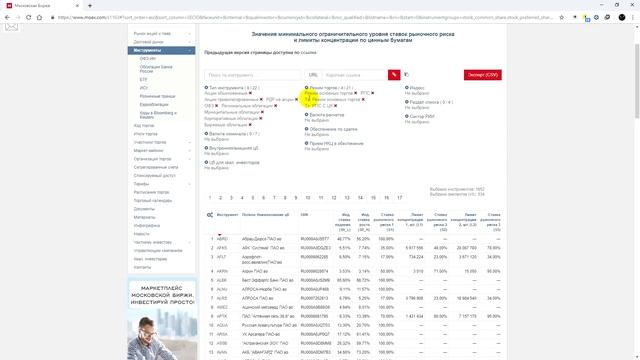This screenshot has height=360, width=640.
Task: Sort by 'Инструмент' column header
Action: coord(227,215)
